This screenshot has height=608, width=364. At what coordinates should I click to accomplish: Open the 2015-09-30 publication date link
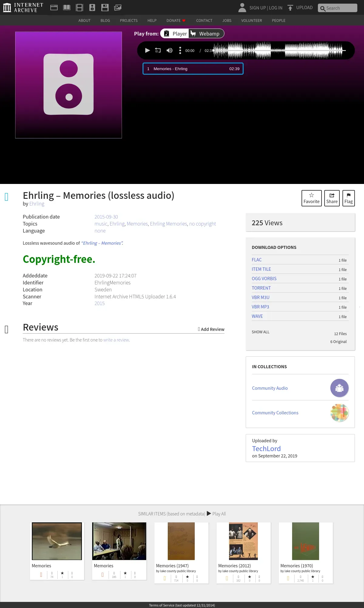click(106, 217)
